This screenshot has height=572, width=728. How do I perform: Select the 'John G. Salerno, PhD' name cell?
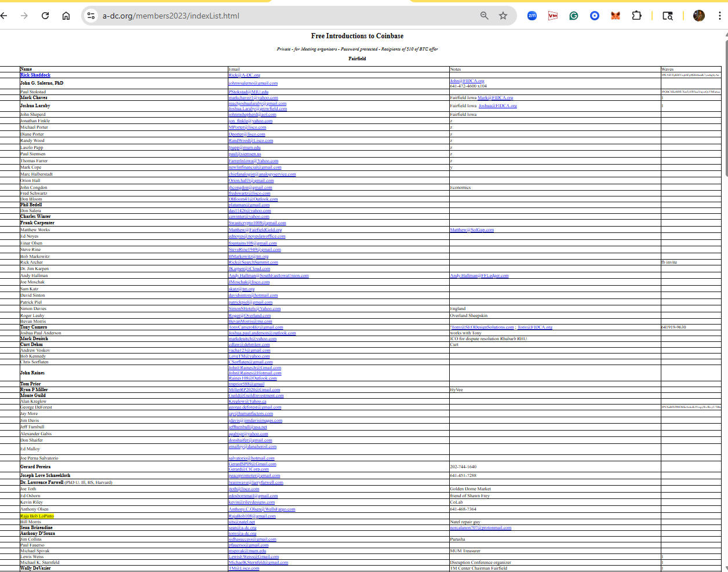click(x=42, y=83)
